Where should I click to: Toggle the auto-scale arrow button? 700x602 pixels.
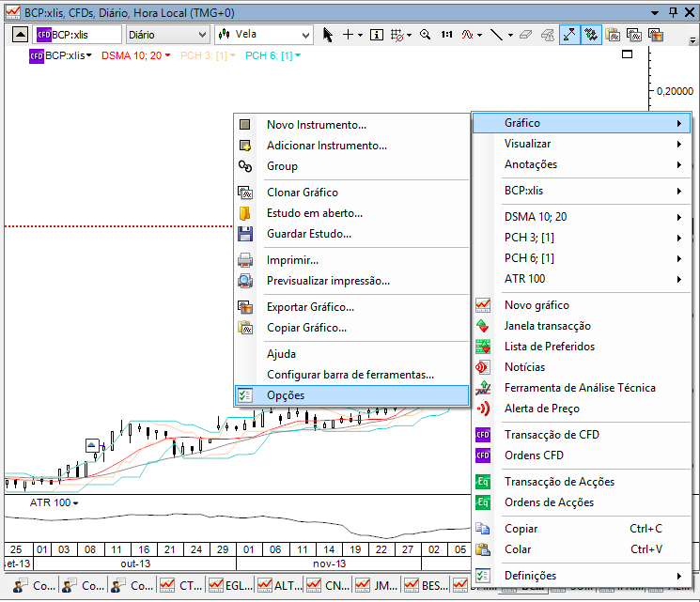pyautogui.click(x=569, y=35)
